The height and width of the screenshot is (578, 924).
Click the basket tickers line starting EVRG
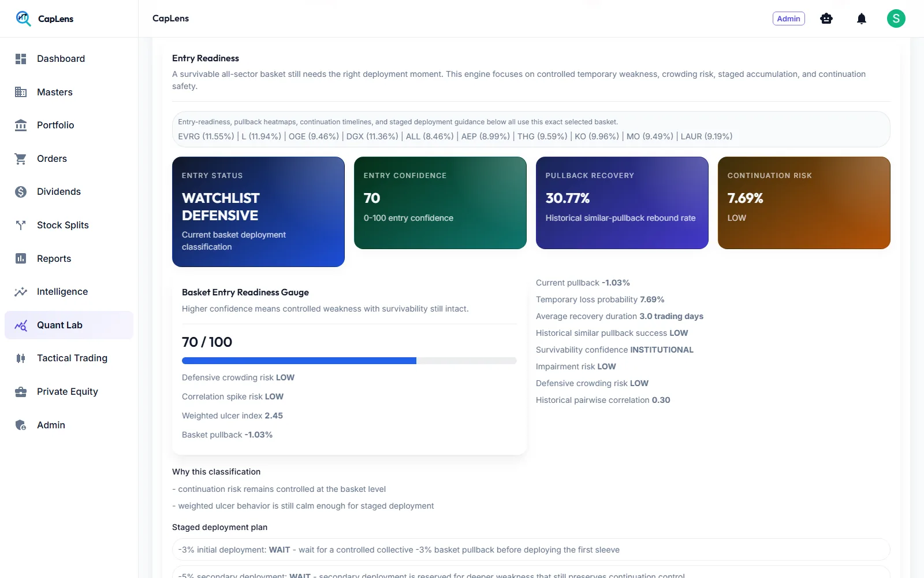click(455, 136)
